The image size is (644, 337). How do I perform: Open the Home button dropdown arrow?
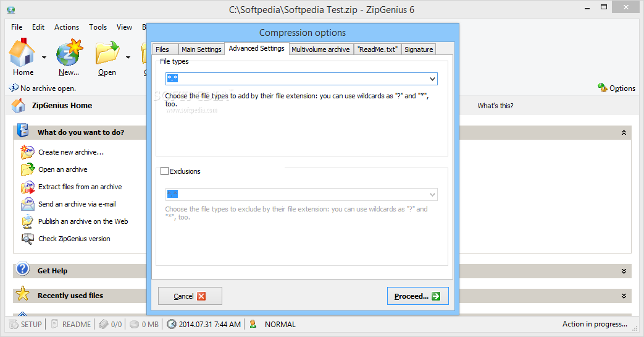(x=44, y=57)
